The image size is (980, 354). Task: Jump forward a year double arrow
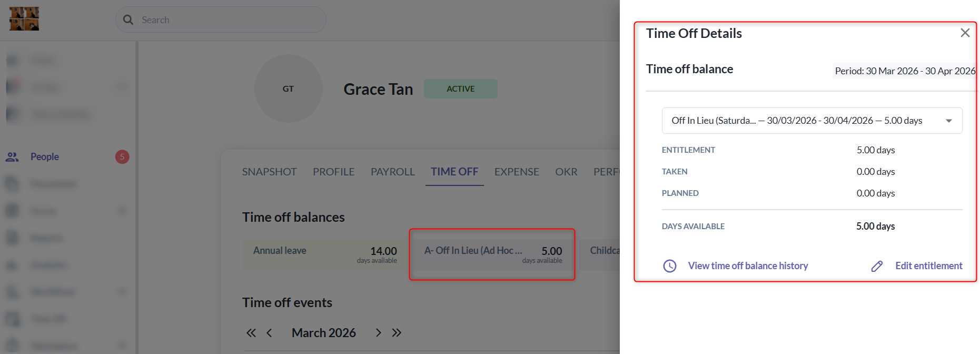coord(397,333)
